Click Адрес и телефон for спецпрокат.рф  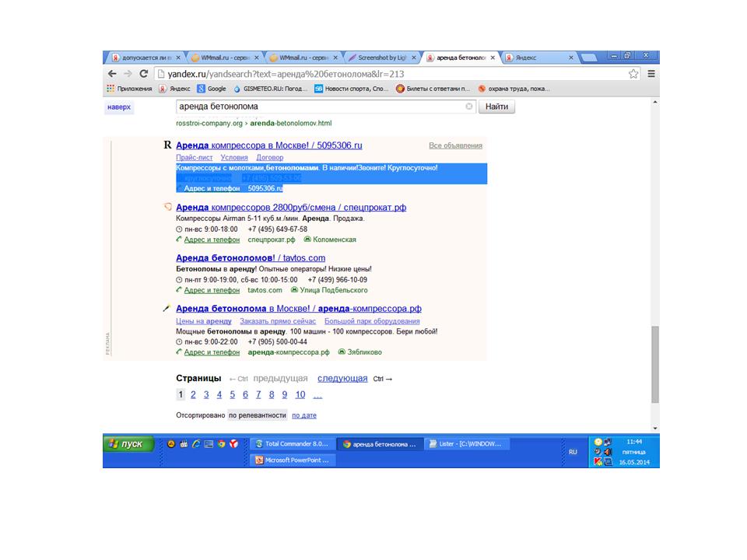coord(212,240)
